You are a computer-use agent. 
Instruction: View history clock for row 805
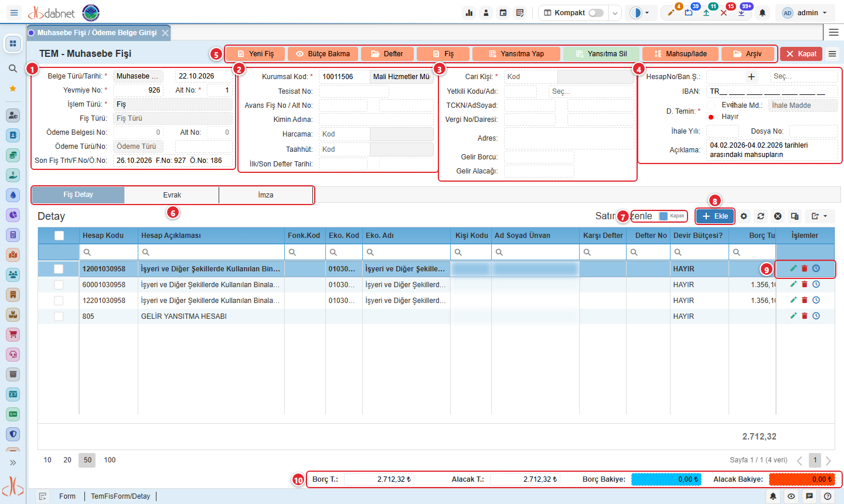[816, 316]
